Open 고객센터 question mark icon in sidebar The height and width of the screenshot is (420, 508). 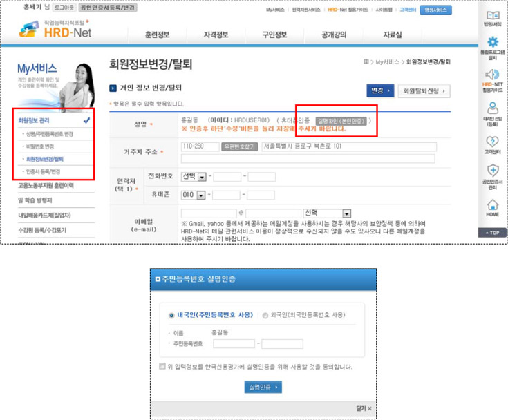coord(493,142)
